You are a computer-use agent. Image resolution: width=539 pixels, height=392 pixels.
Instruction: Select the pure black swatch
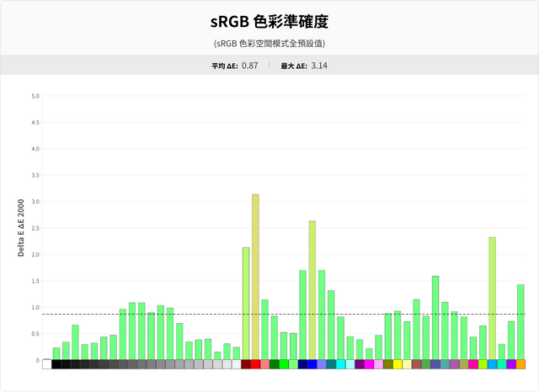click(56, 364)
